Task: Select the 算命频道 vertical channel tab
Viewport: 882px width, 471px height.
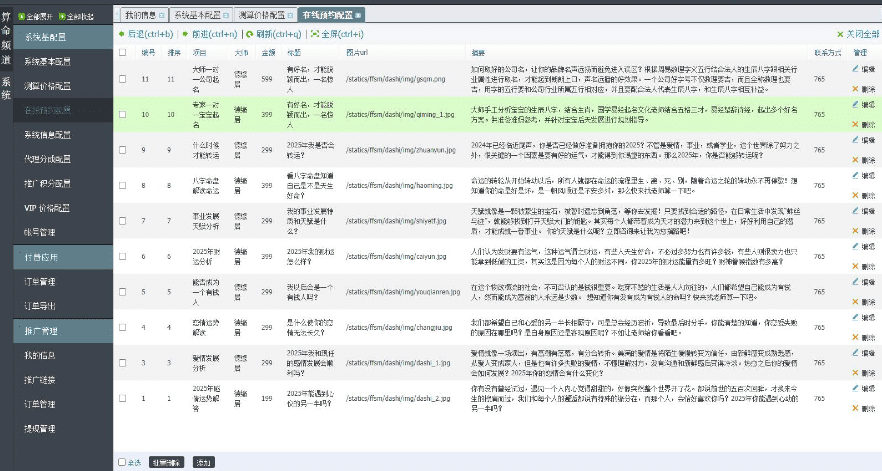Action: [x=6, y=38]
